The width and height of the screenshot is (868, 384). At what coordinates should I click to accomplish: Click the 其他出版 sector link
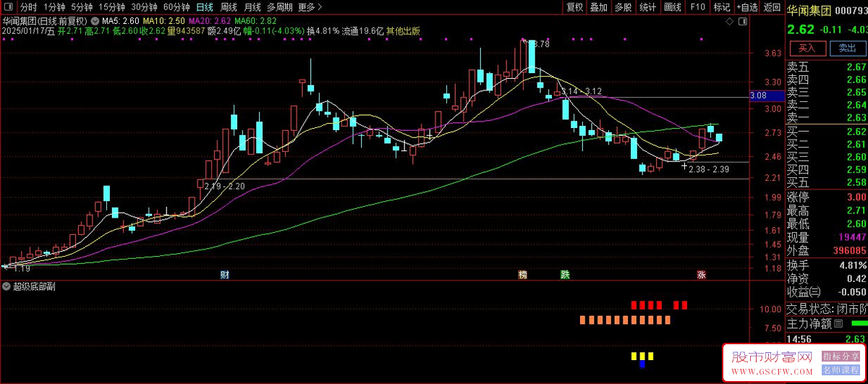coord(403,31)
